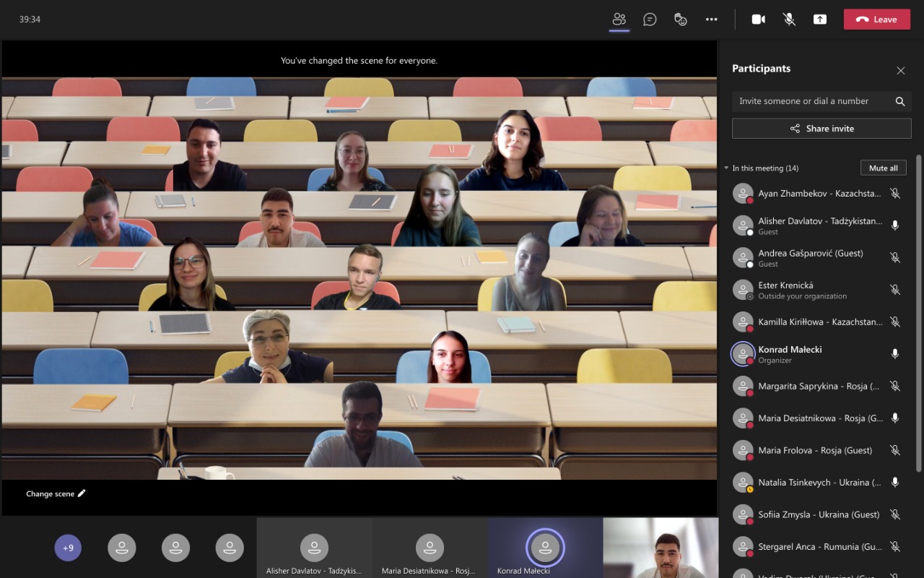Click muted mic icon beside Kamilla Kiriłłowa
Image resolution: width=924 pixels, height=578 pixels.
click(x=895, y=322)
